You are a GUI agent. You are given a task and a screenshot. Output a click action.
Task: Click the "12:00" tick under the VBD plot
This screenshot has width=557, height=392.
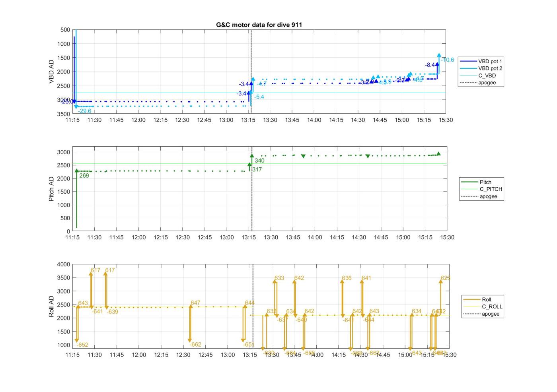138,120
